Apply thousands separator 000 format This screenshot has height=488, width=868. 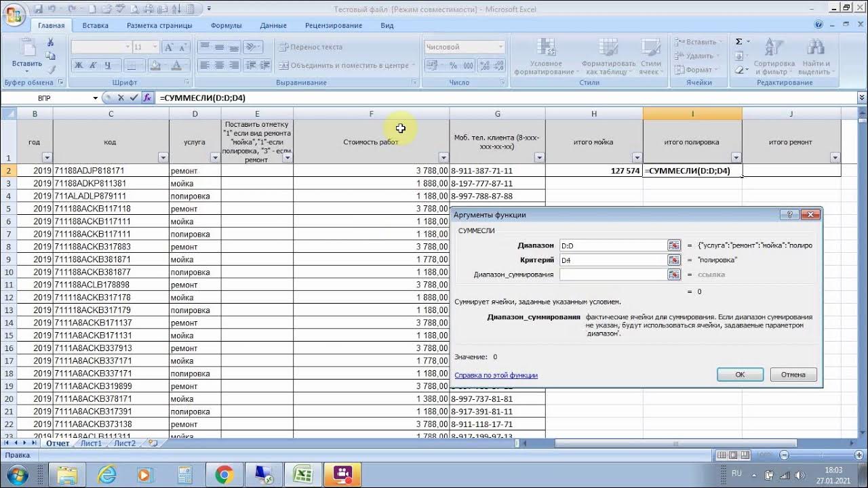pos(468,66)
